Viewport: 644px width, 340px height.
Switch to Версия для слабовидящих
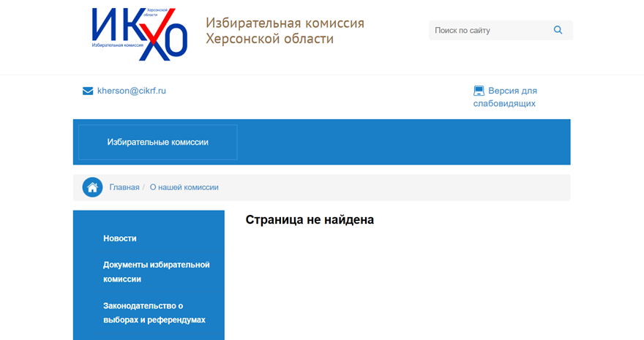point(505,97)
